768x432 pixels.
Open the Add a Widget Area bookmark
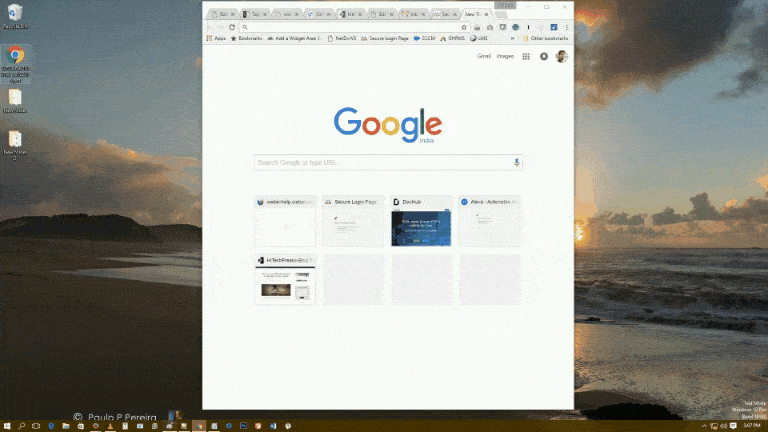[x=294, y=38]
